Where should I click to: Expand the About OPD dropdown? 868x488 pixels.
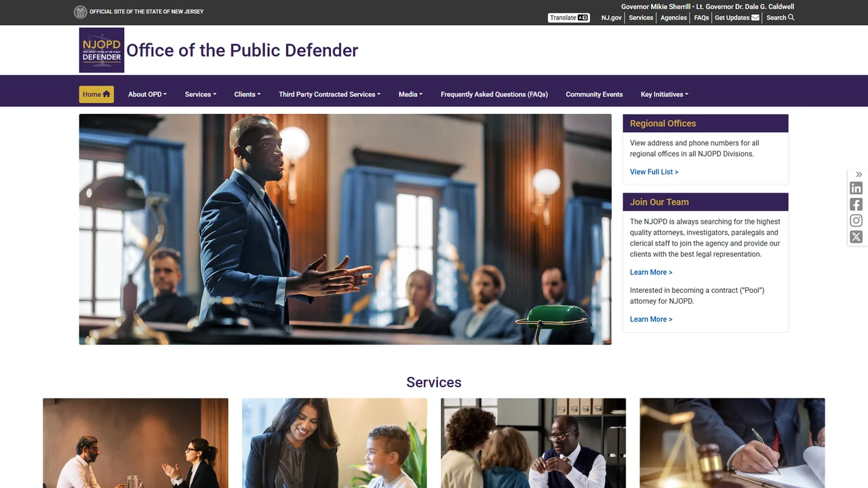pos(147,94)
